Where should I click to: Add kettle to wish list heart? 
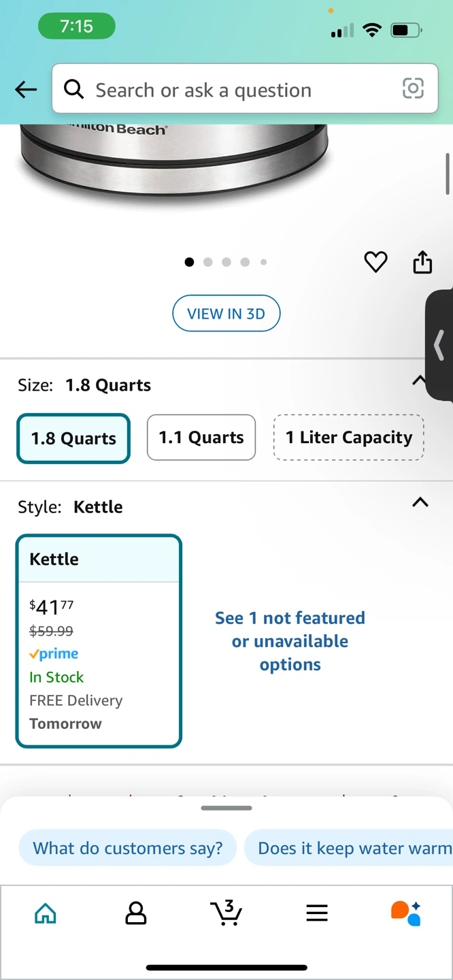[x=375, y=262]
